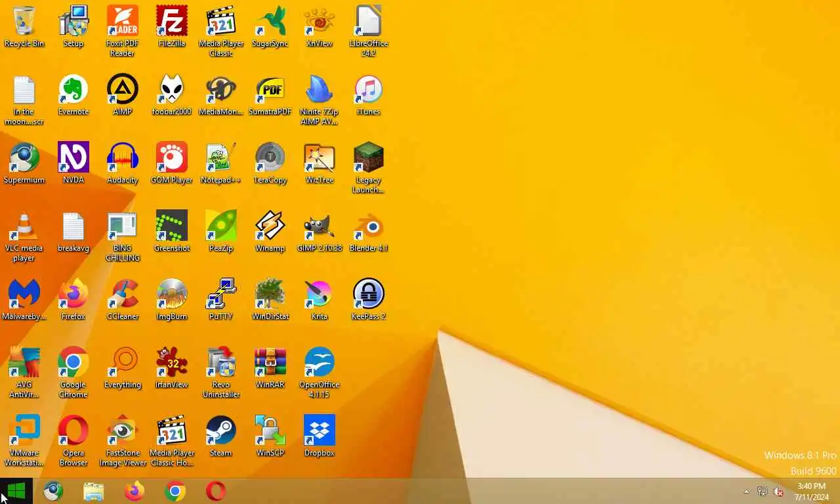
Task: Select the Evernote elephant icon
Action: click(73, 89)
